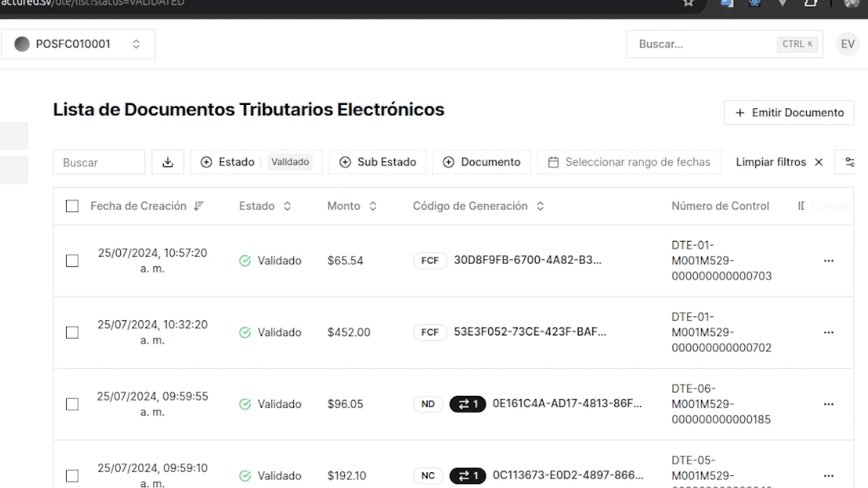Toggle the select all rows checkbox
Image resolution: width=868 pixels, height=488 pixels.
click(x=72, y=207)
